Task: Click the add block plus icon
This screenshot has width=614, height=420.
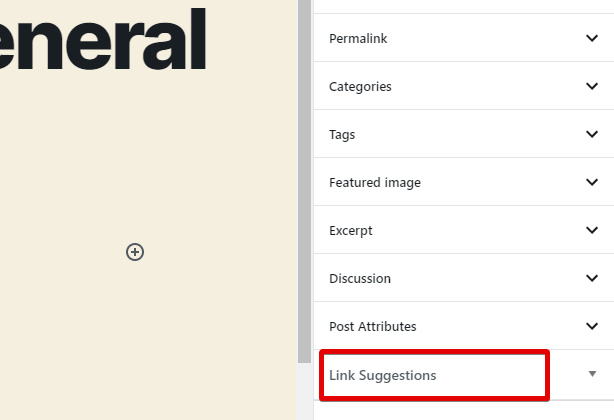Action: (135, 252)
